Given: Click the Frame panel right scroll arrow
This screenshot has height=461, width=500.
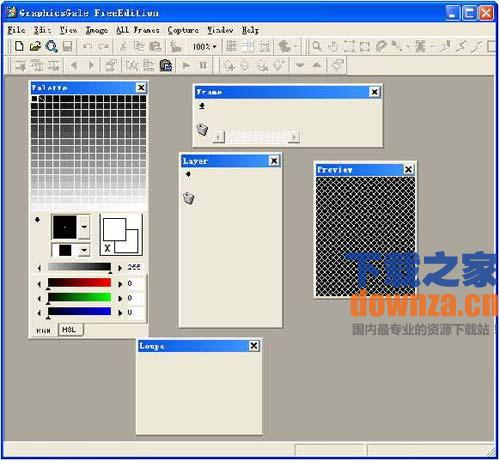Looking at the screenshot, I should pyautogui.click(x=294, y=137).
